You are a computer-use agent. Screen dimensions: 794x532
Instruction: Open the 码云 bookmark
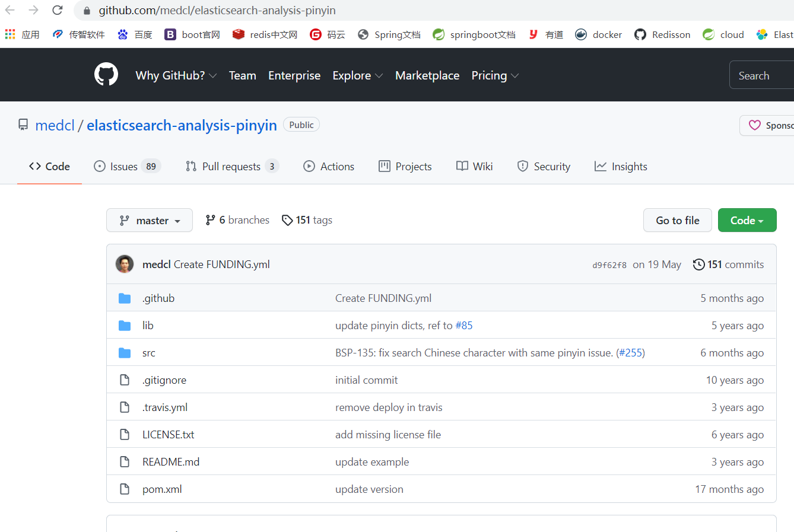tap(328, 34)
